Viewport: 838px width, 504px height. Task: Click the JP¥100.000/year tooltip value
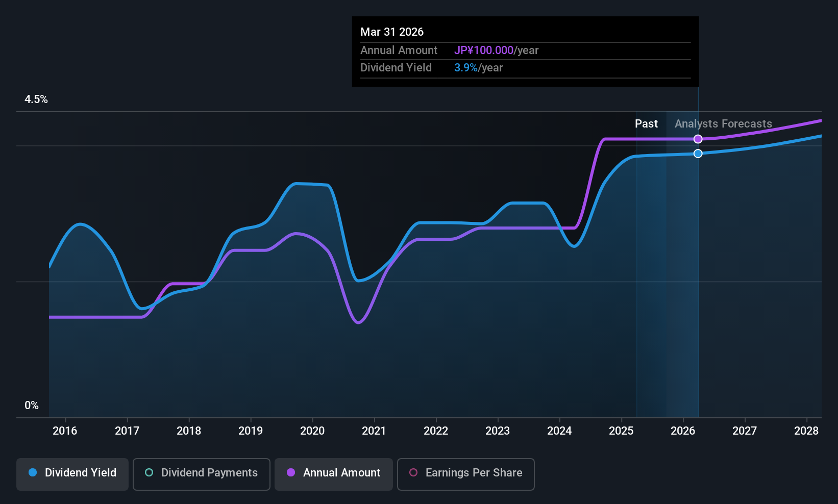tap(497, 51)
